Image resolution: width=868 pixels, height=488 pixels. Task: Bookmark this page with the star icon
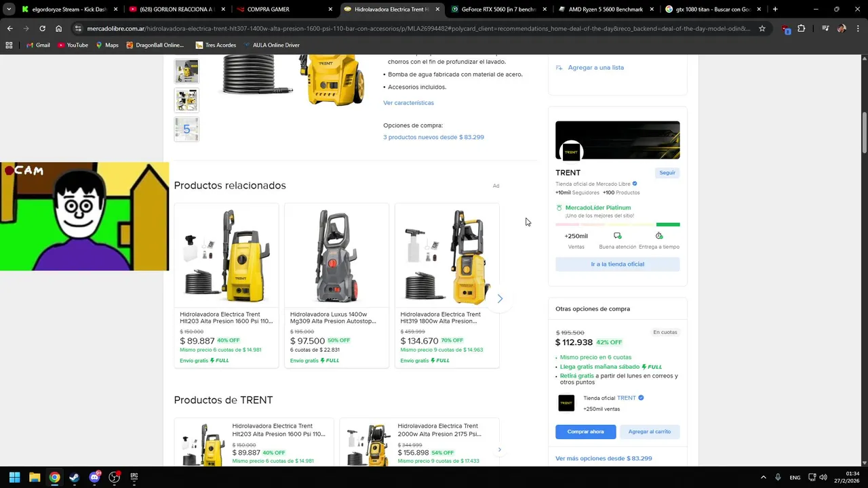(x=762, y=28)
